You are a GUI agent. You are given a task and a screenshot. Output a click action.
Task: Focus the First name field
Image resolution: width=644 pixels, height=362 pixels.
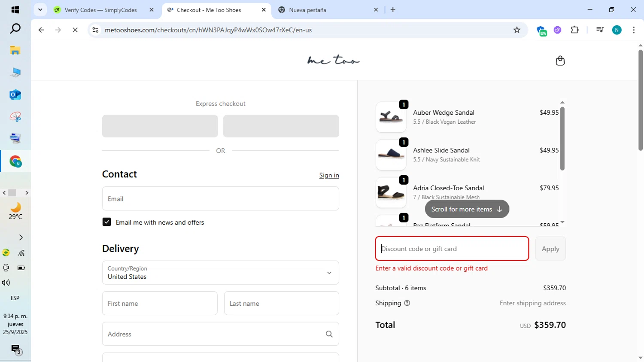[160, 303]
